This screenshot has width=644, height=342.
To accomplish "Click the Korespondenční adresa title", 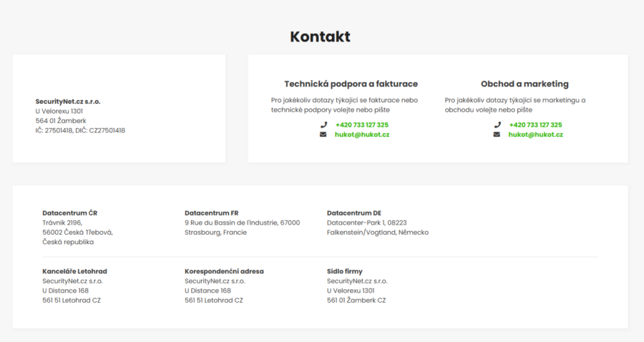I will tap(224, 271).
